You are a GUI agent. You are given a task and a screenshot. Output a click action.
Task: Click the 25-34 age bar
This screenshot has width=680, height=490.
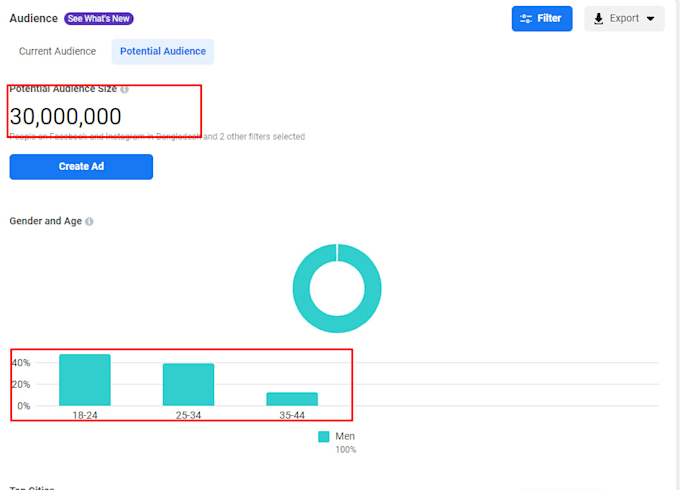pos(188,385)
